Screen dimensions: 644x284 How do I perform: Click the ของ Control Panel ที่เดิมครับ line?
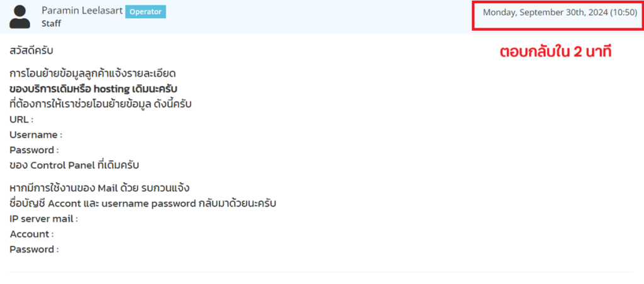click(74, 165)
